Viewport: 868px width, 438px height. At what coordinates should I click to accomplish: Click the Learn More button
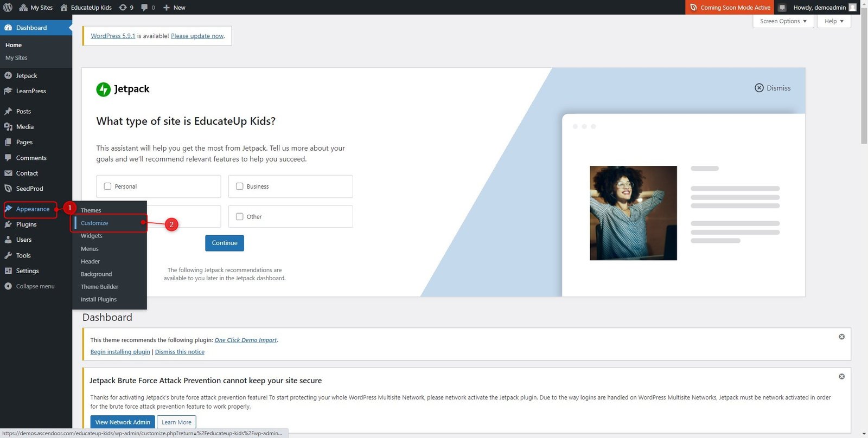(176, 422)
